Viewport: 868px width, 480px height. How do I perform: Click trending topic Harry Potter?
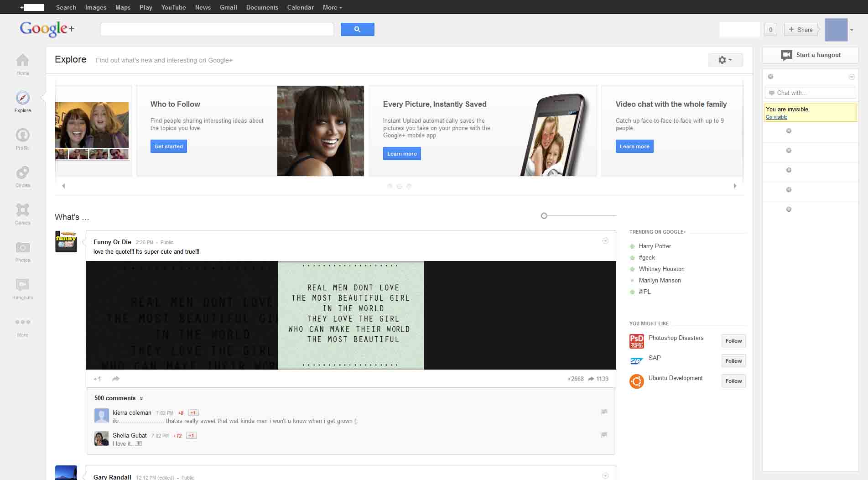655,246
